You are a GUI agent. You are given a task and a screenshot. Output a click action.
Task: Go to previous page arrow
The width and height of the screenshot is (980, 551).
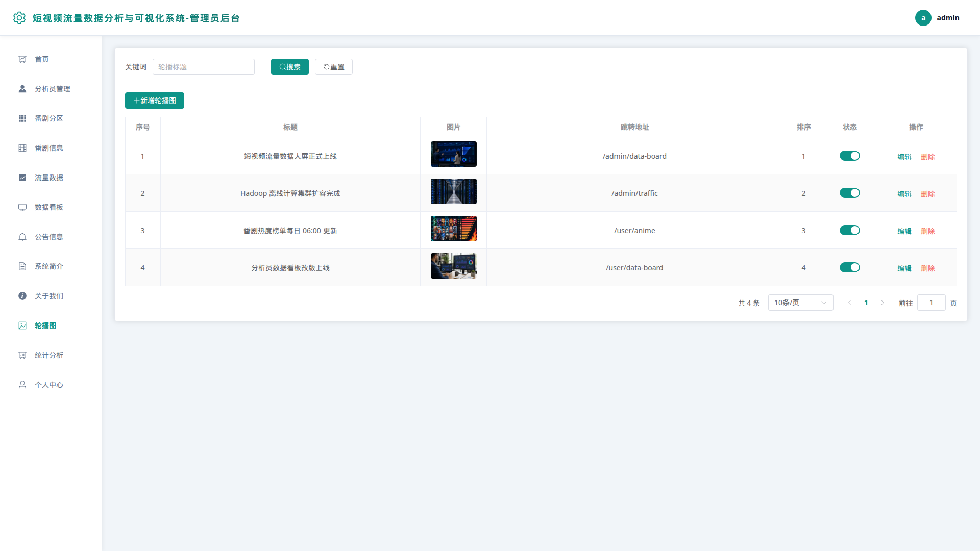coord(849,303)
